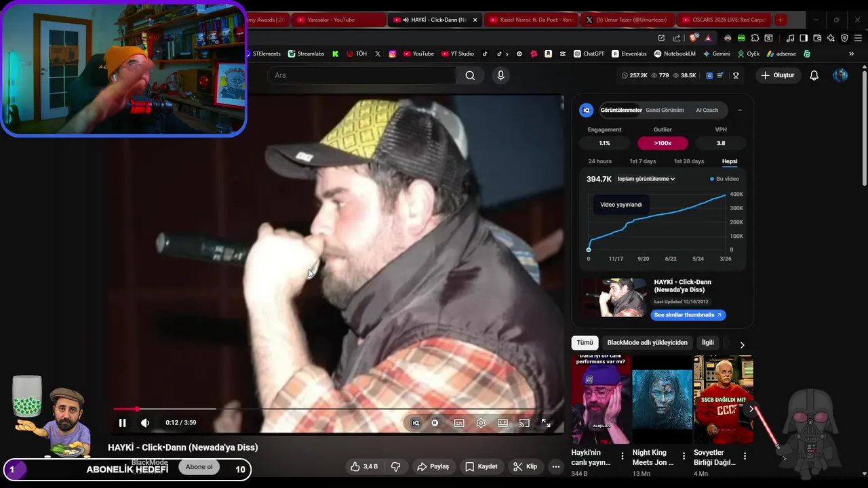This screenshot has height=488, width=868.
Task: Filter by BlackMode adlı yükleyiciden chip
Action: [x=647, y=342]
